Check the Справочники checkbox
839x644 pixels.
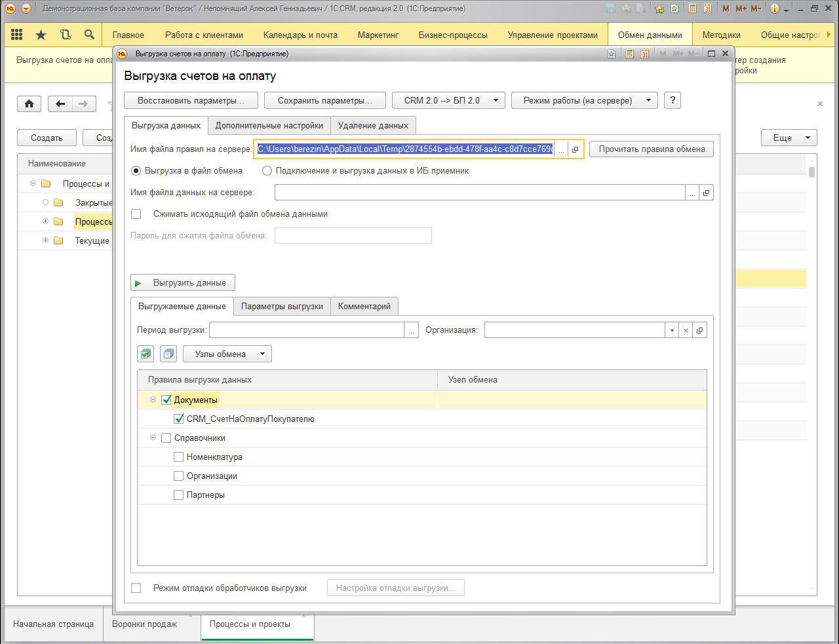coord(166,438)
